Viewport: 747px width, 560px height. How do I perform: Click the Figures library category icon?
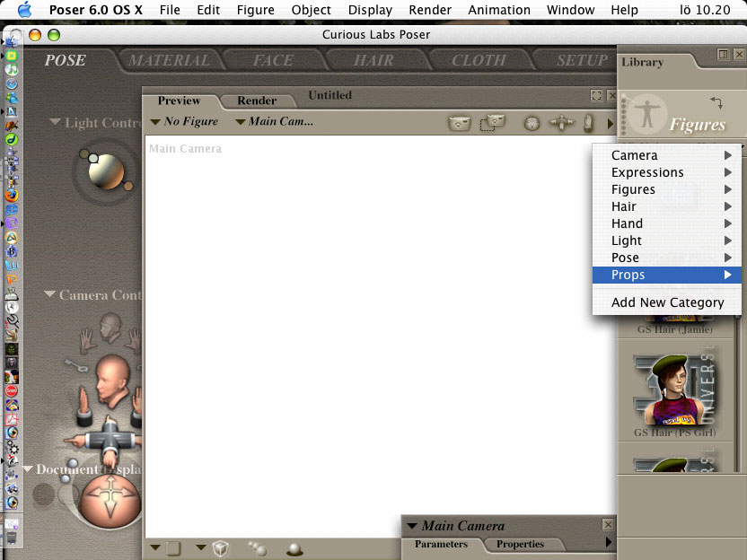pyautogui.click(x=646, y=115)
